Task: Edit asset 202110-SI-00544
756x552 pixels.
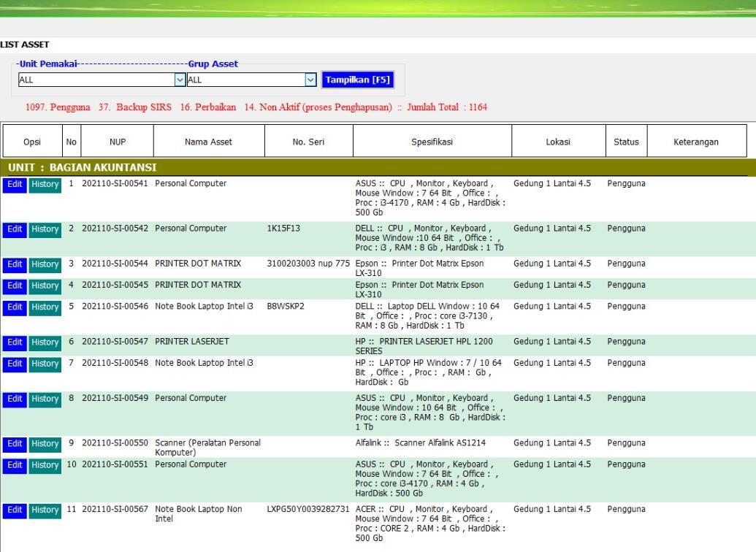Action: click(15, 264)
